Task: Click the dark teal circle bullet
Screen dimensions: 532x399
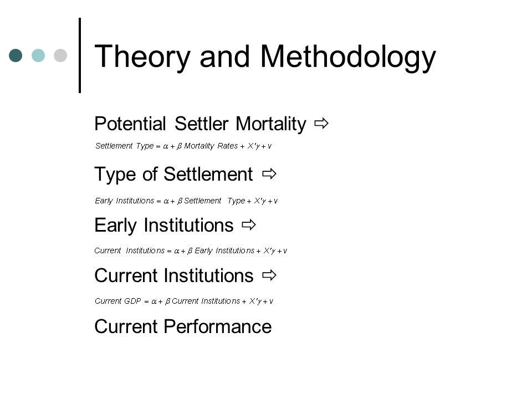Action: [x=16, y=55]
